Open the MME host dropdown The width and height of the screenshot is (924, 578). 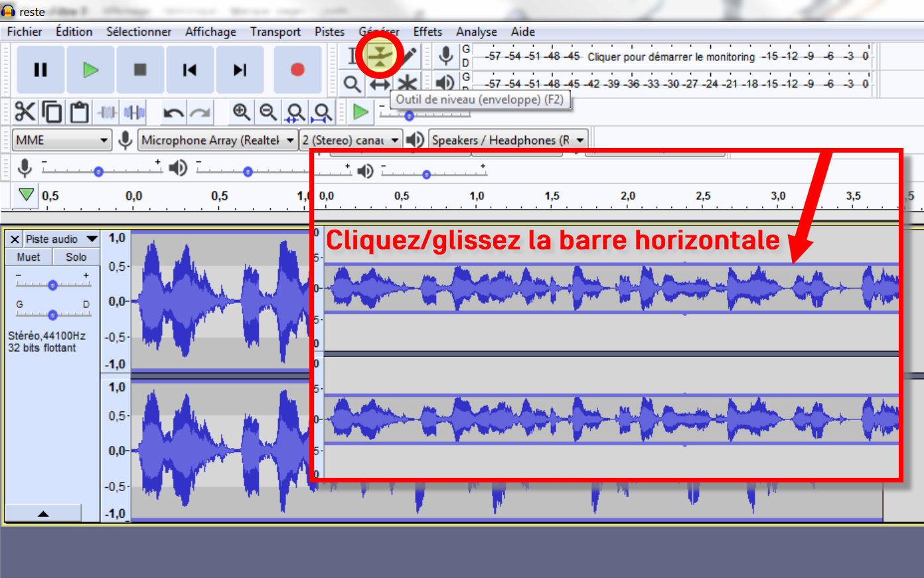(62, 140)
